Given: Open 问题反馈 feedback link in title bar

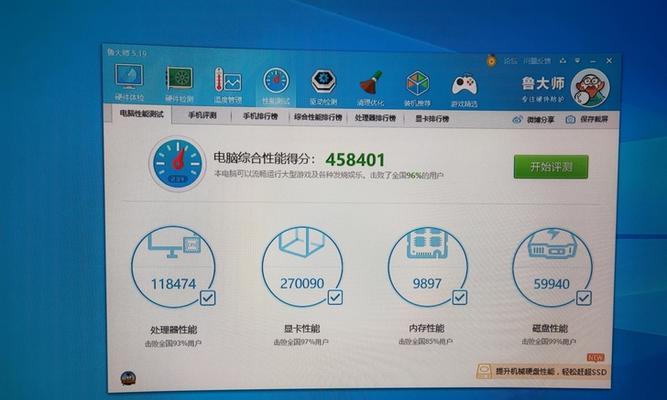Looking at the screenshot, I should coord(537,61).
